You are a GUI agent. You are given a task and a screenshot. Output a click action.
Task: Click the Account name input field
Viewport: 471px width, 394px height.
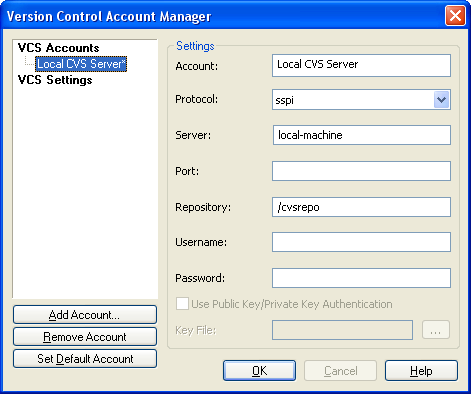361,65
